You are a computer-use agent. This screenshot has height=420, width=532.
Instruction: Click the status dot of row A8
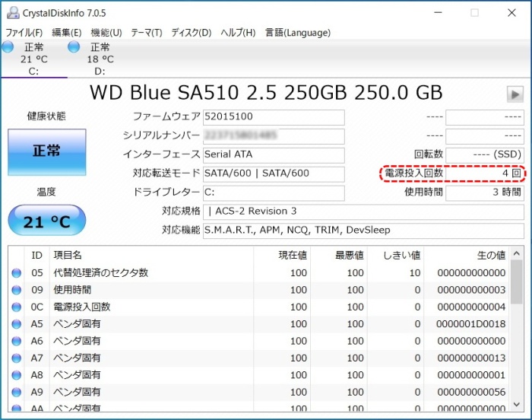16,375
